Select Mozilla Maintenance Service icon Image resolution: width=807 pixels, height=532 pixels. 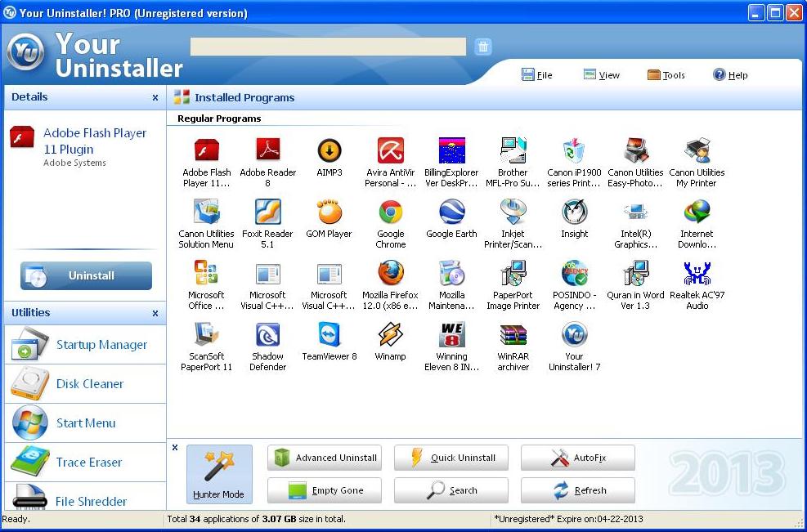(451, 273)
